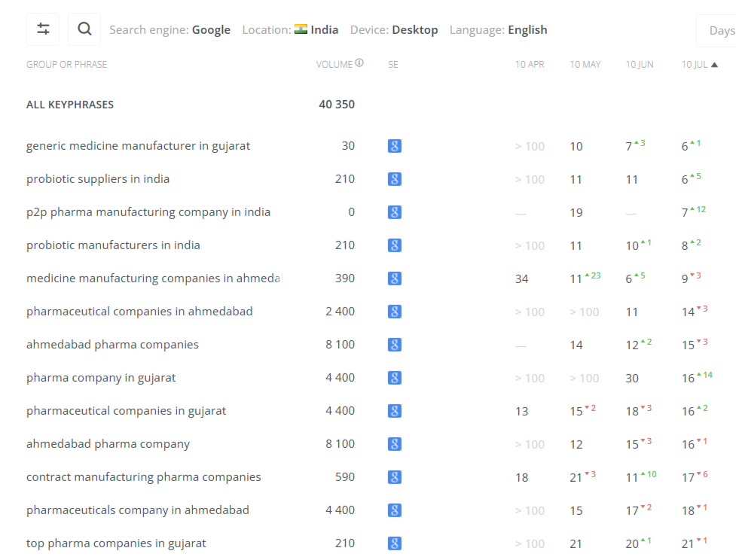
Task: Change the Device Desktop setting
Action: [394, 30]
